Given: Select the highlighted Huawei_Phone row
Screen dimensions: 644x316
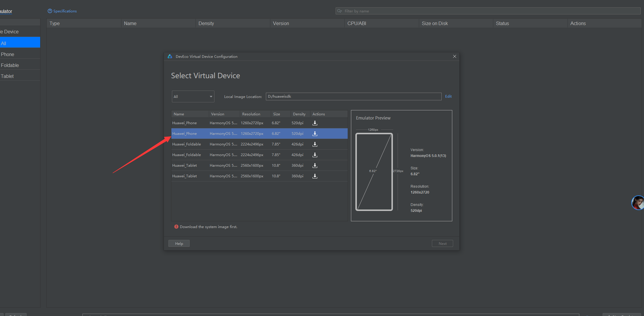Looking at the screenshot, I should [x=259, y=134].
